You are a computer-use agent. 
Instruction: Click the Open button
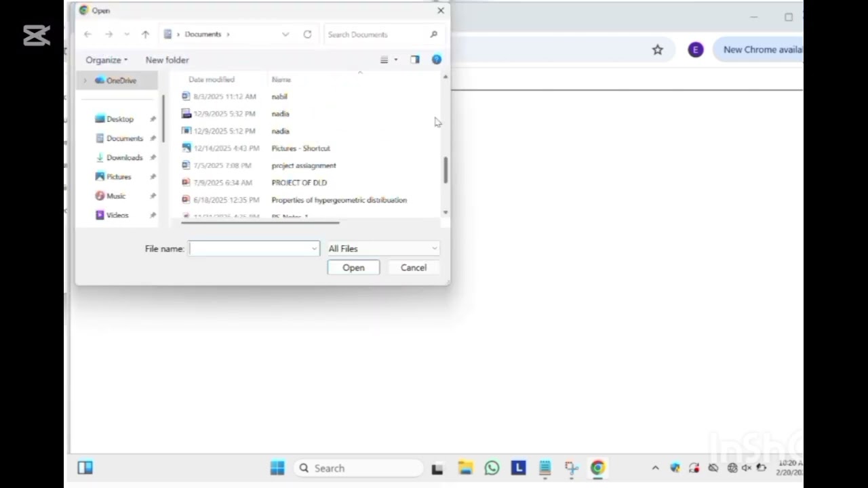(353, 268)
